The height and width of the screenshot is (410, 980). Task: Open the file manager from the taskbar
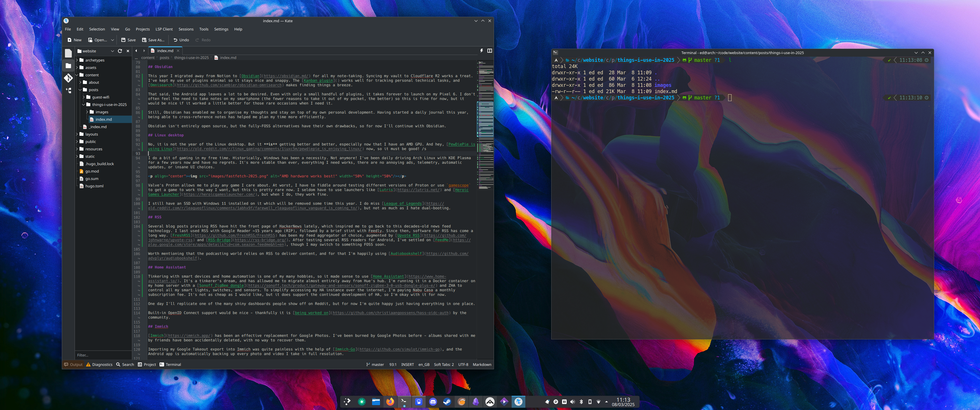click(x=376, y=402)
